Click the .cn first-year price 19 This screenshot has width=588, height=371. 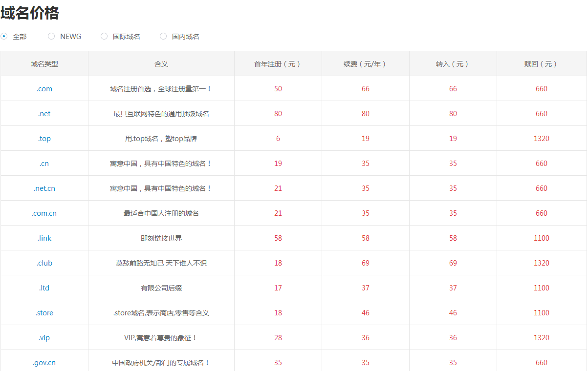pyautogui.click(x=278, y=164)
